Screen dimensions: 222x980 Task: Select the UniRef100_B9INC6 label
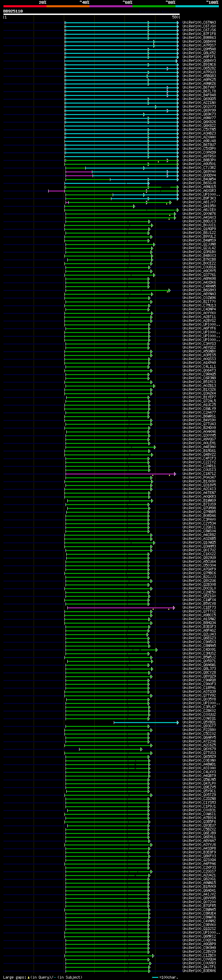(199, 64)
